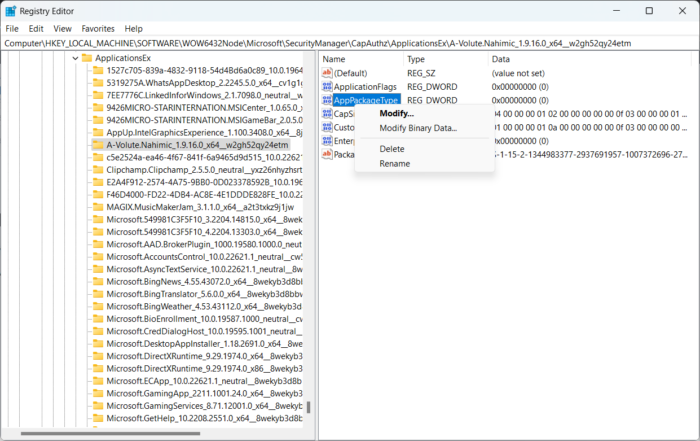Click folder icon of 7EE7776C.LinkedInforWindows key

coord(98,95)
